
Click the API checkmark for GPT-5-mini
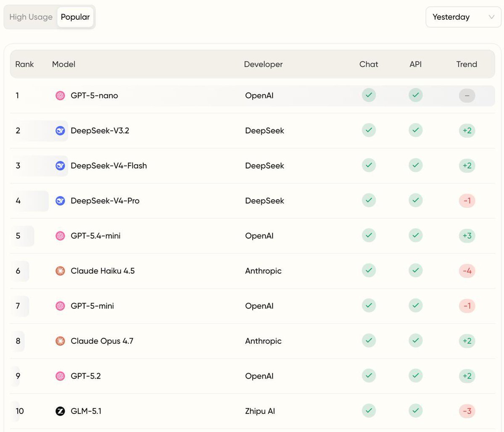tap(416, 306)
